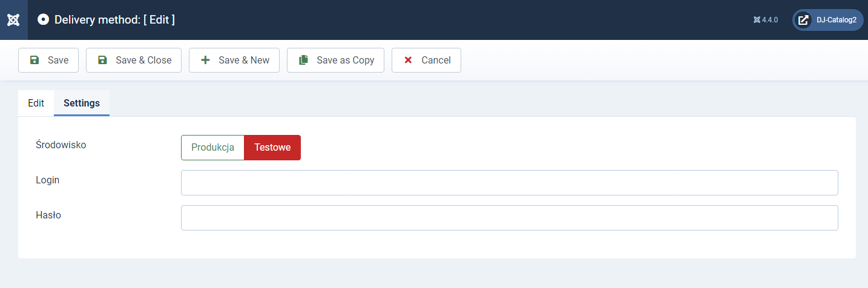The width and height of the screenshot is (868, 288).
Task: Click the external link icon in DJ-Catalog2 button
Action: point(803,20)
